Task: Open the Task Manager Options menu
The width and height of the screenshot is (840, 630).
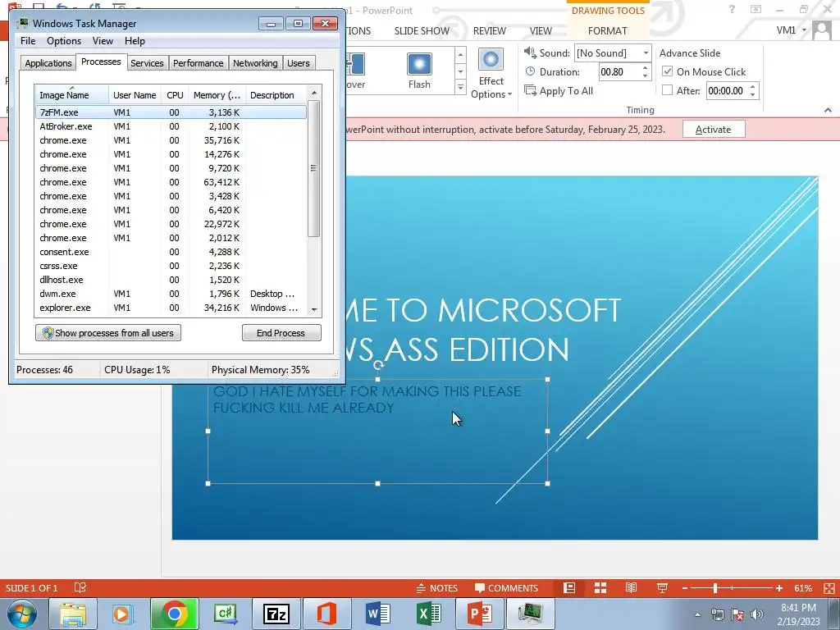Action: [x=64, y=41]
